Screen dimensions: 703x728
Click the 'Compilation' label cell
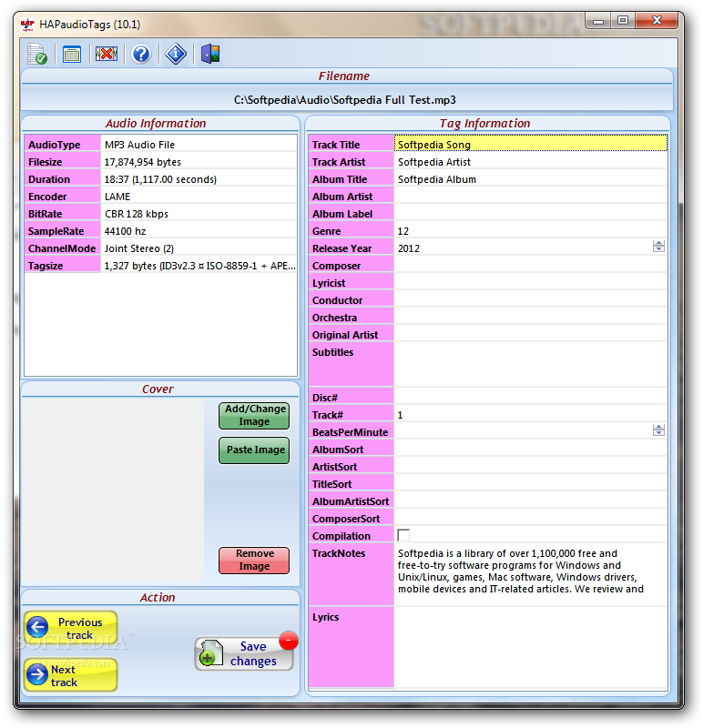click(351, 535)
